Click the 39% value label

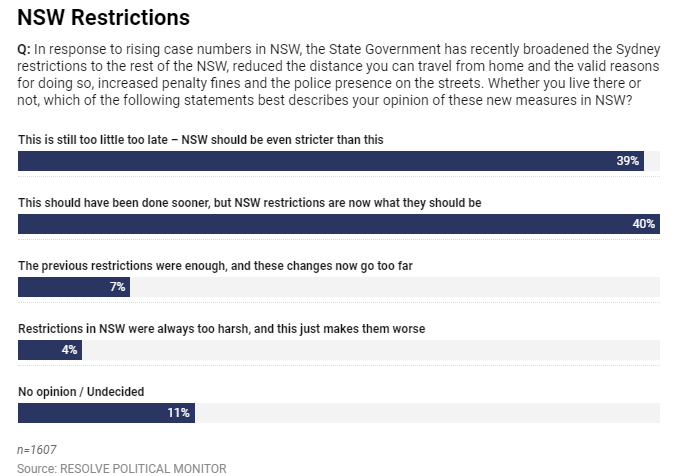click(x=628, y=161)
